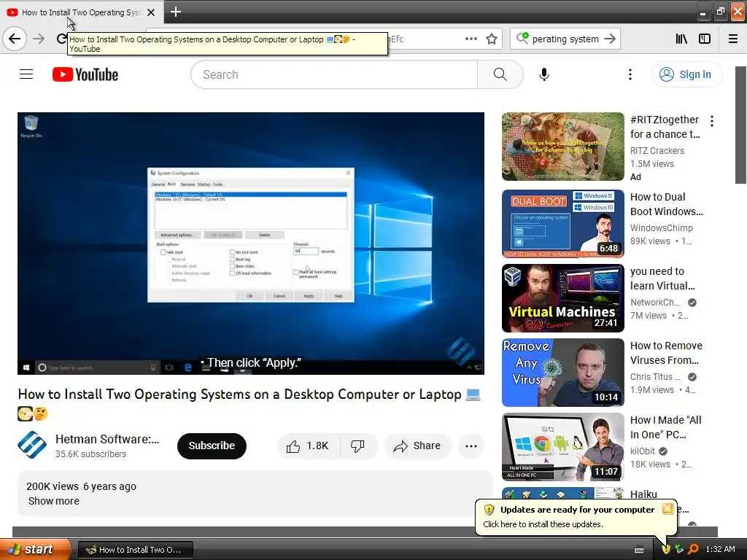Open the Remove Any Virus video thumbnail
747x560 pixels.
(x=562, y=373)
